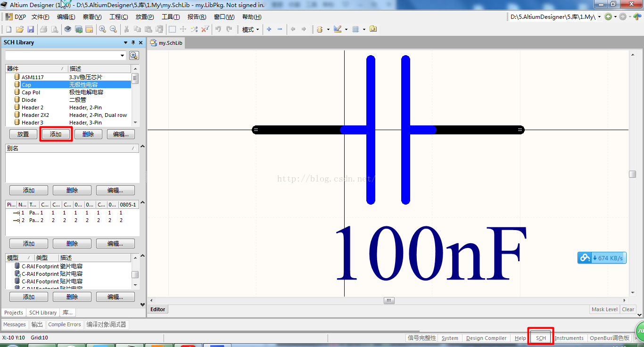644x347 pixels.
Task: Click the Undo arrow icon
Action: (x=218, y=29)
